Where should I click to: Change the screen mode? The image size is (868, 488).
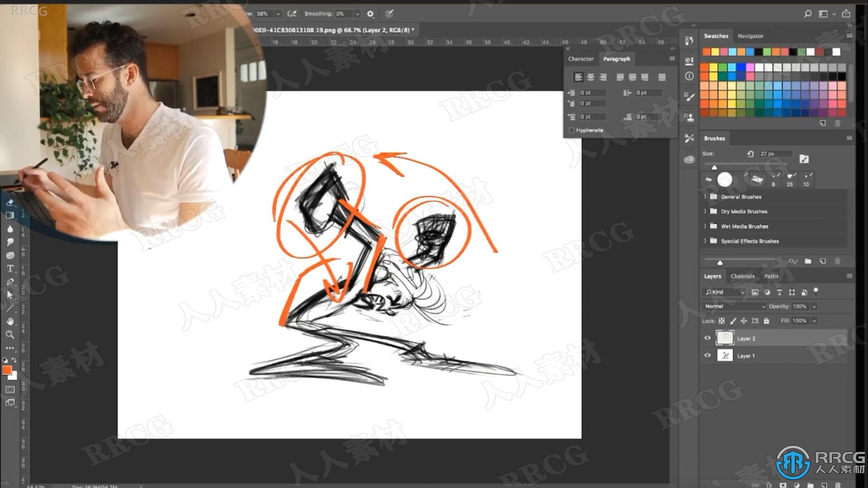(10, 403)
